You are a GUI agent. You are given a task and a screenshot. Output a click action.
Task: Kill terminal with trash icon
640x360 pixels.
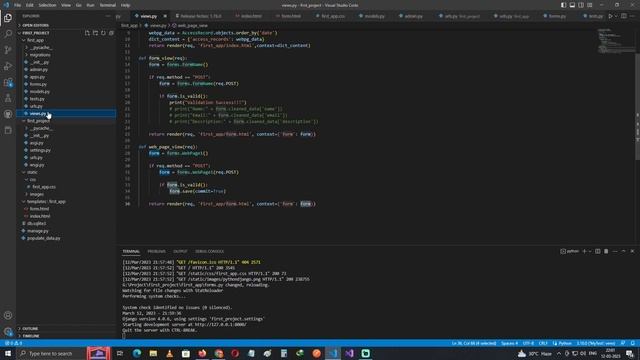(x=606, y=251)
